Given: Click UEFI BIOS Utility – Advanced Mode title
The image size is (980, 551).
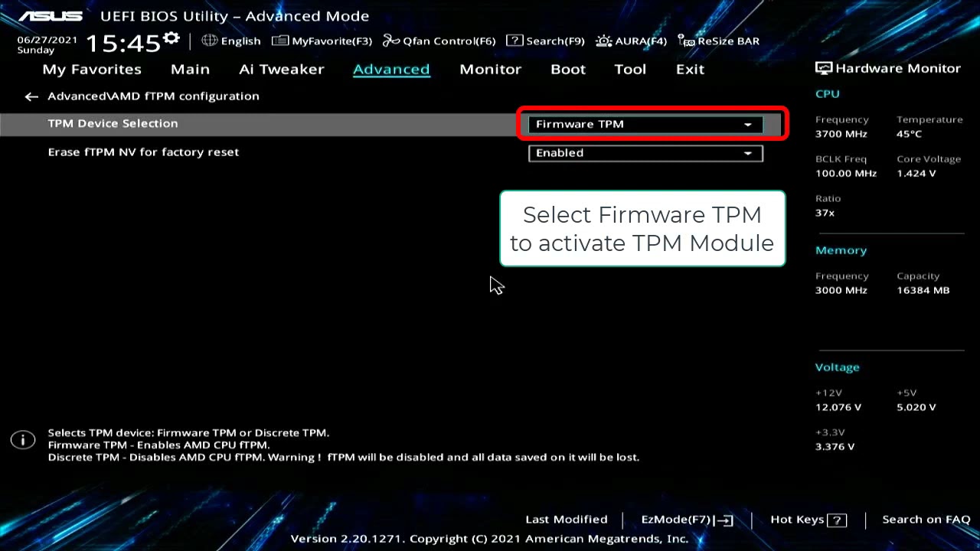Looking at the screenshot, I should pos(234,16).
